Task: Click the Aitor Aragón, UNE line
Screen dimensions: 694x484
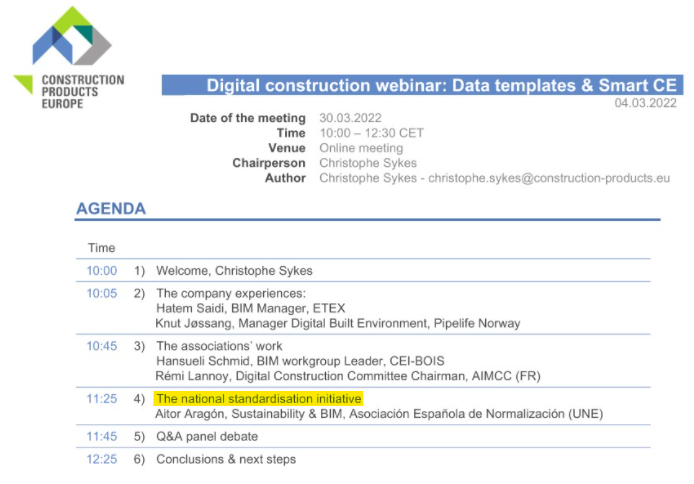Action: pos(379,414)
